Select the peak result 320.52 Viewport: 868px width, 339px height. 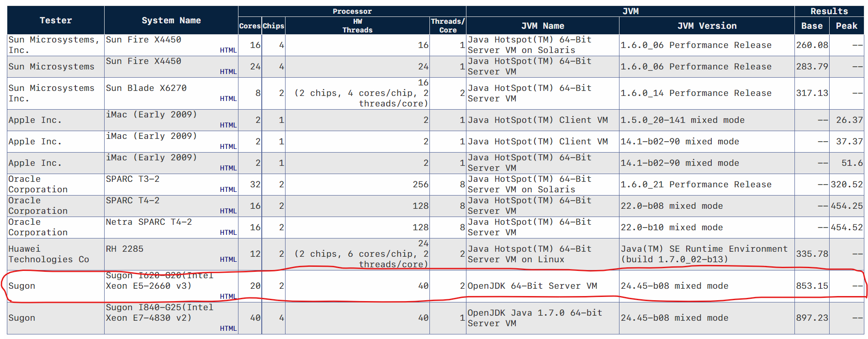click(847, 185)
